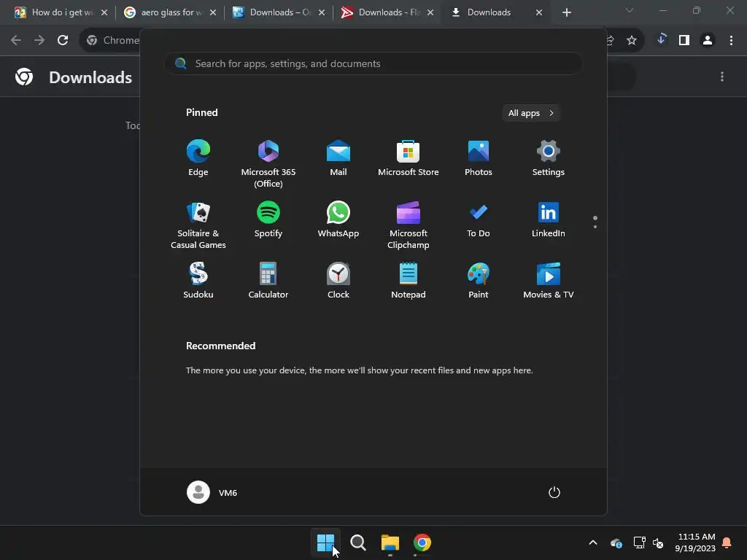Go to next page of pinned apps
The width and height of the screenshot is (747, 560).
click(595, 227)
